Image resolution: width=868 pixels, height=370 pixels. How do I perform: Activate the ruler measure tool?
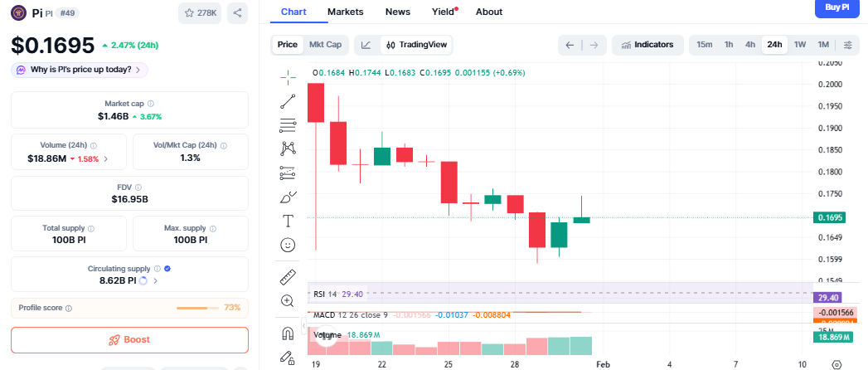(288, 277)
